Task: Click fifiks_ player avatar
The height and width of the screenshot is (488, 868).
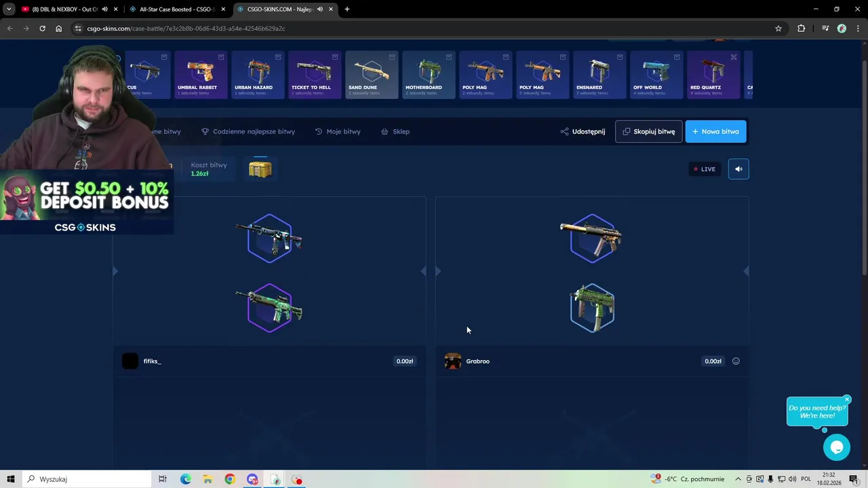Action: [x=130, y=361]
